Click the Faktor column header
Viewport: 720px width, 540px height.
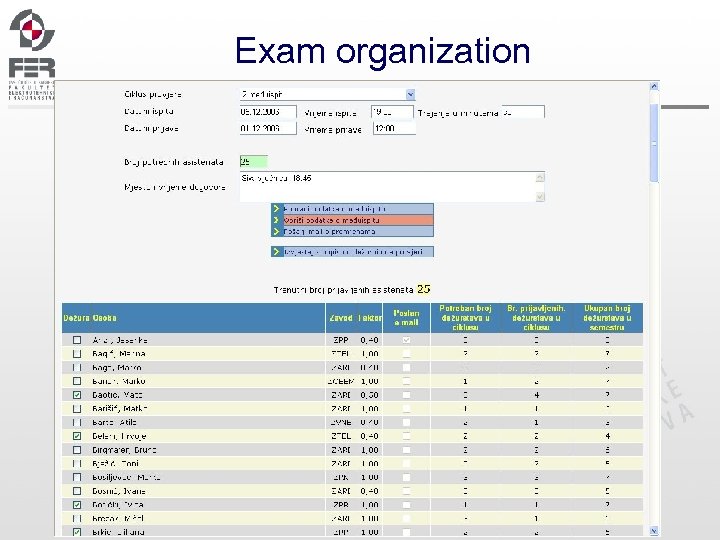[370, 318]
